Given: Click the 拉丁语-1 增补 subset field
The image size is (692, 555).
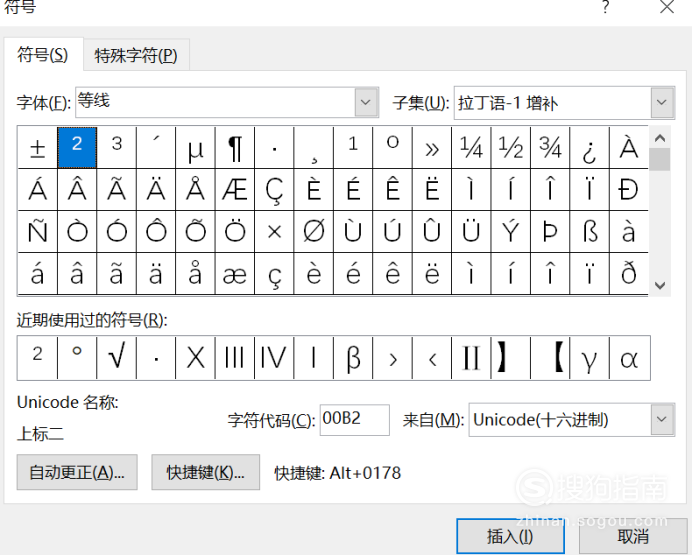Looking at the screenshot, I should click(553, 103).
